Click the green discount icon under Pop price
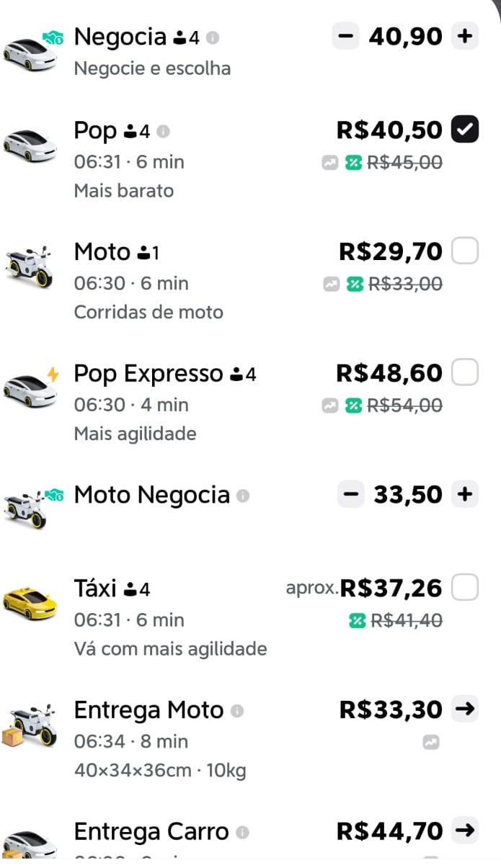 (x=353, y=163)
